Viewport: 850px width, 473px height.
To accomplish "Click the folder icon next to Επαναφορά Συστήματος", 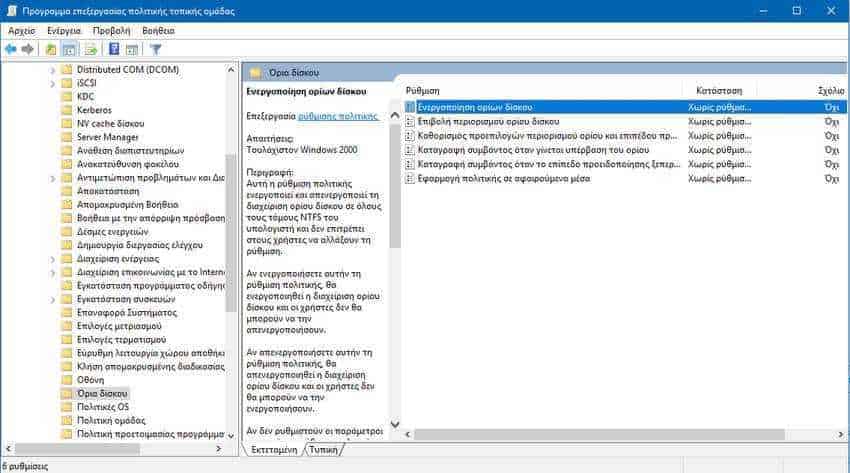I will (67, 313).
